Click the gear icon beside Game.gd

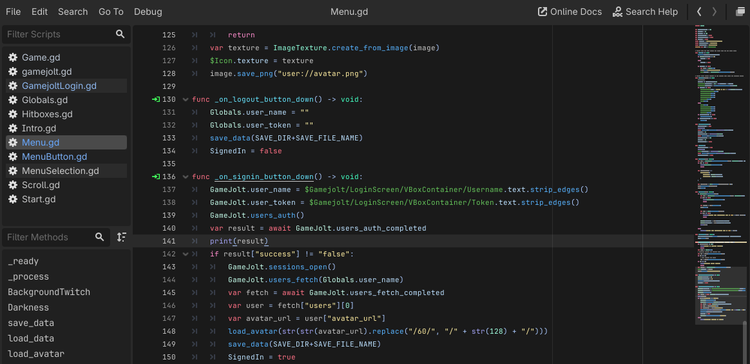pyautogui.click(x=12, y=57)
